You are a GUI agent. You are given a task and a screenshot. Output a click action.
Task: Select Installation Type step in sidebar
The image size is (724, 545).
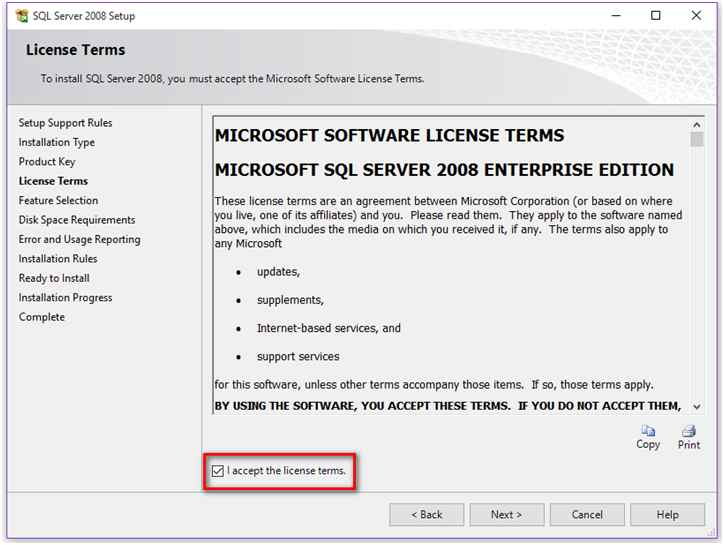click(57, 142)
